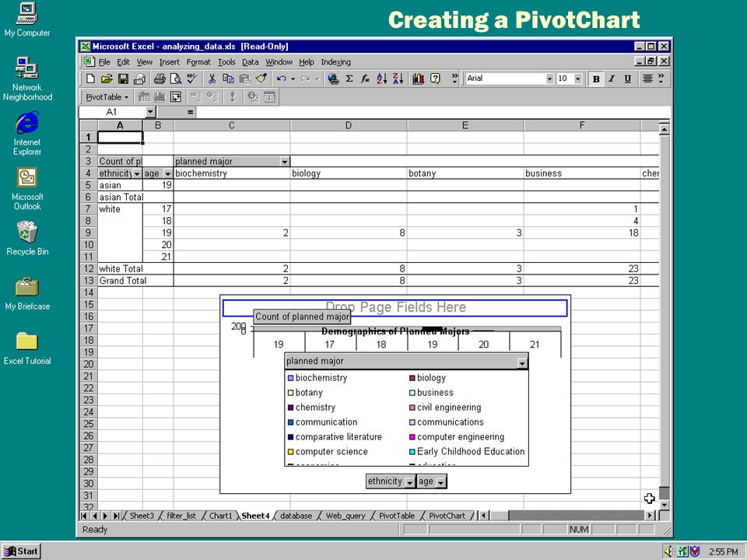The width and height of the screenshot is (747, 560).
Task: Click the more buttons chevron on Standard toolbar
Action: click(x=454, y=79)
